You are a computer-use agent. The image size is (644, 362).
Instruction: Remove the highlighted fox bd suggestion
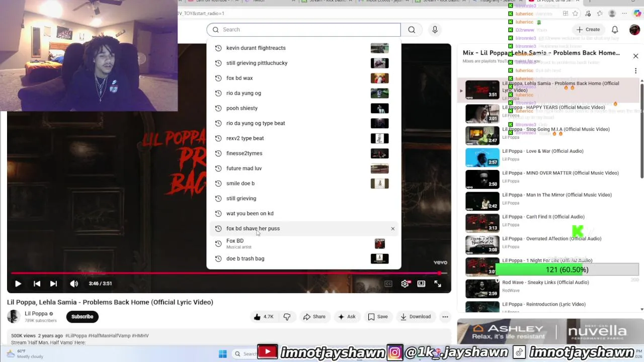point(393,229)
